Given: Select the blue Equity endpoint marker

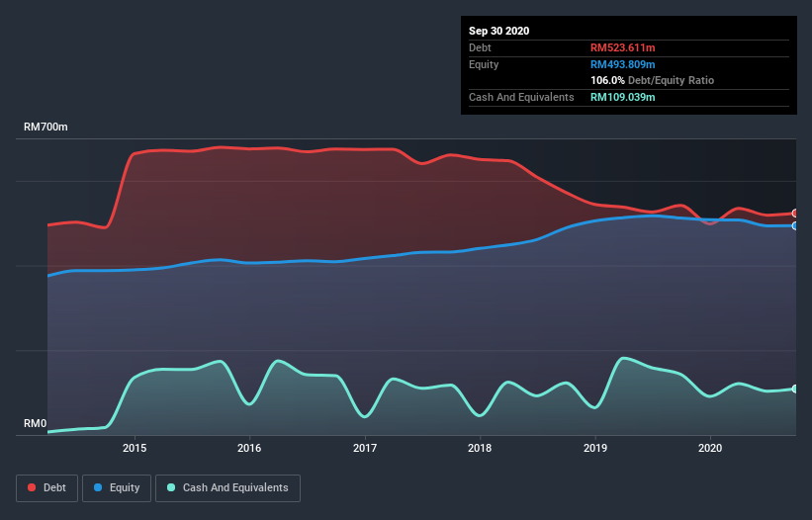Looking at the screenshot, I should (x=794, y=226).
